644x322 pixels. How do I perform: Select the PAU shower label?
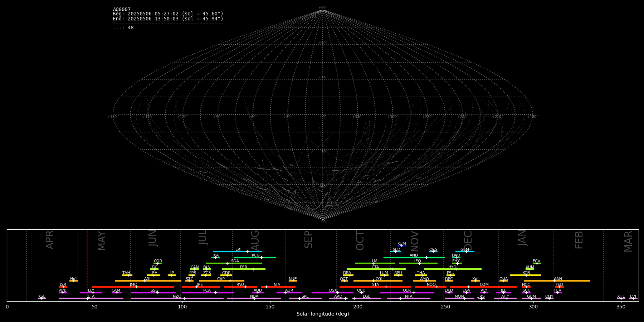[x=240, y=285]
